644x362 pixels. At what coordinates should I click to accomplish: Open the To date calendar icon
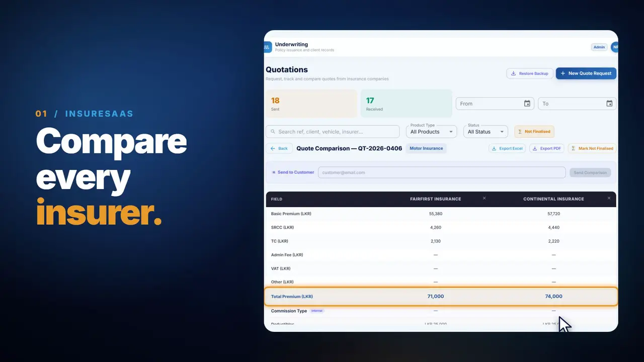609,104
